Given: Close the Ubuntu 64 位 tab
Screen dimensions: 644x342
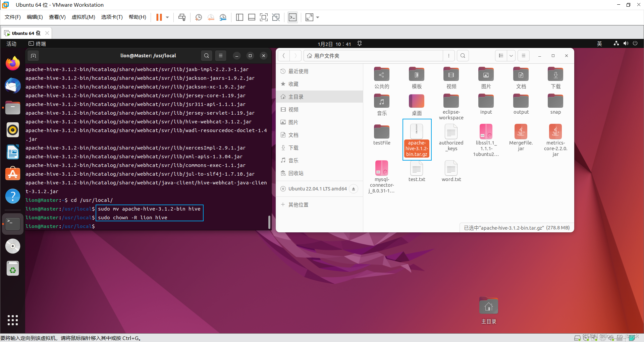Looking at the screenshot, I should (47, 33).
